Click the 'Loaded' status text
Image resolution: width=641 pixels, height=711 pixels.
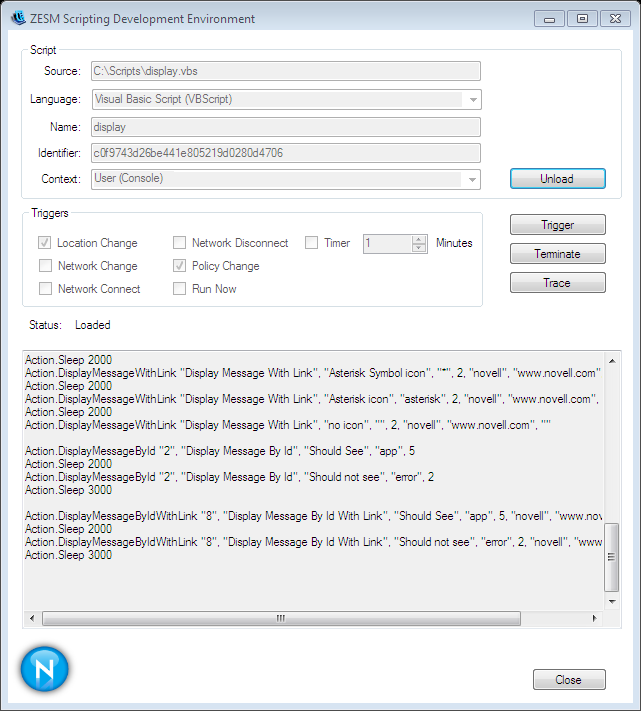(x=92, y=325)
